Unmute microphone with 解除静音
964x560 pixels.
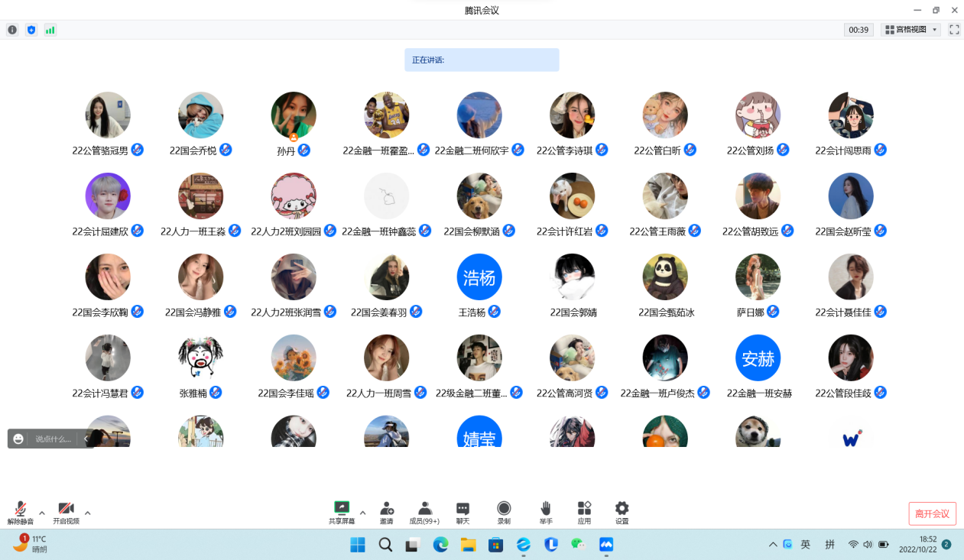pyautogui.click(x=21, y=513)
